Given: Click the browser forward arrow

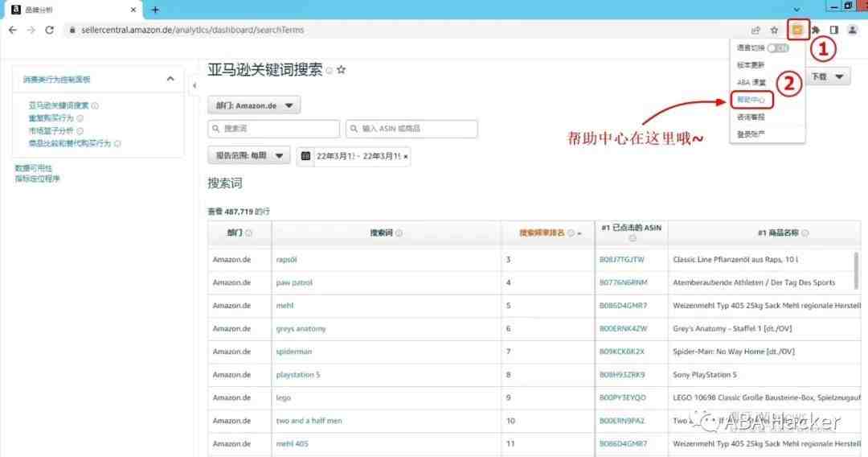Looking at the screenshot, I should pos(31,30).
